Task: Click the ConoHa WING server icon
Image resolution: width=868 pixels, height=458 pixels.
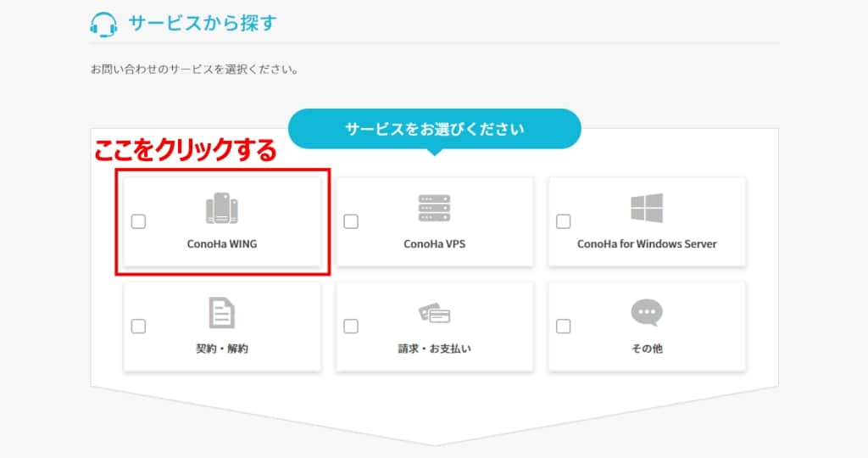Action: 222,209
